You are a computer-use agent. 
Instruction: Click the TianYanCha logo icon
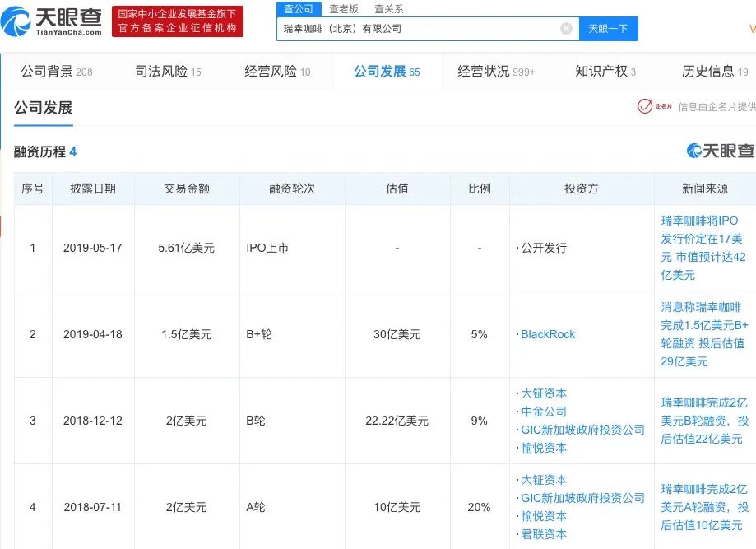(16, 21)
